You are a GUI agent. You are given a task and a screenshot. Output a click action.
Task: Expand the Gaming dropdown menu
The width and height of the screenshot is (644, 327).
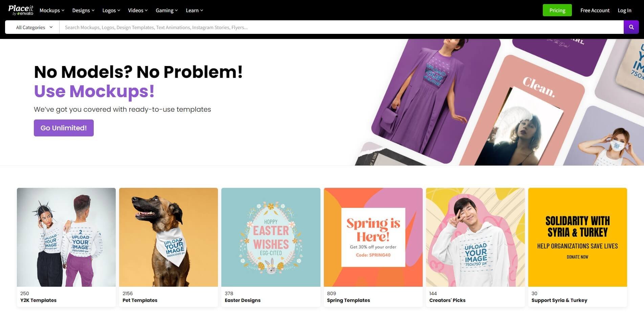pos(166,10)
